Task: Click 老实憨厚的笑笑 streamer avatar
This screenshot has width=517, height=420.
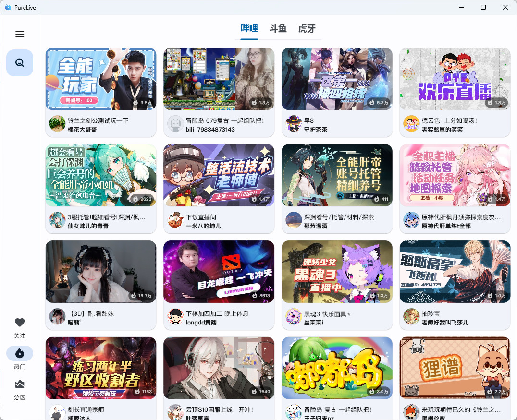Action: 411,123
